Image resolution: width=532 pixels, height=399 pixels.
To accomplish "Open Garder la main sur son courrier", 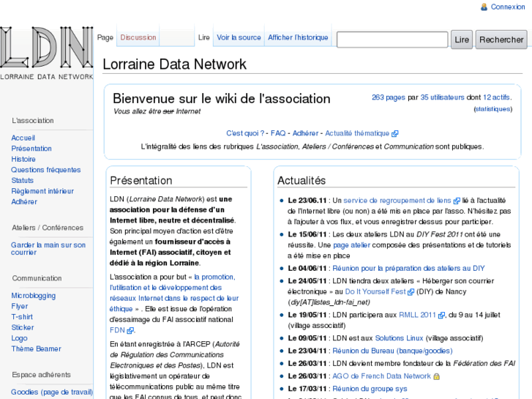I will point(48,249).
